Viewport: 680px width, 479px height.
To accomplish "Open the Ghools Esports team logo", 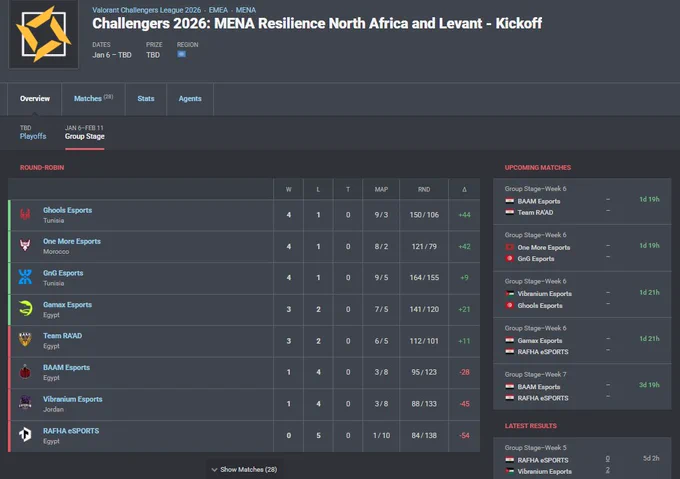I will [x=25, y=215].
